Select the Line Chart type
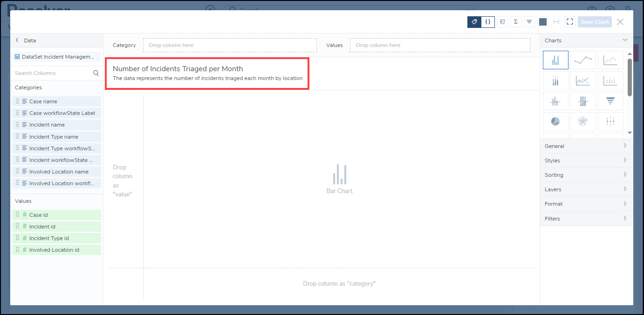 tap(583, 60)
